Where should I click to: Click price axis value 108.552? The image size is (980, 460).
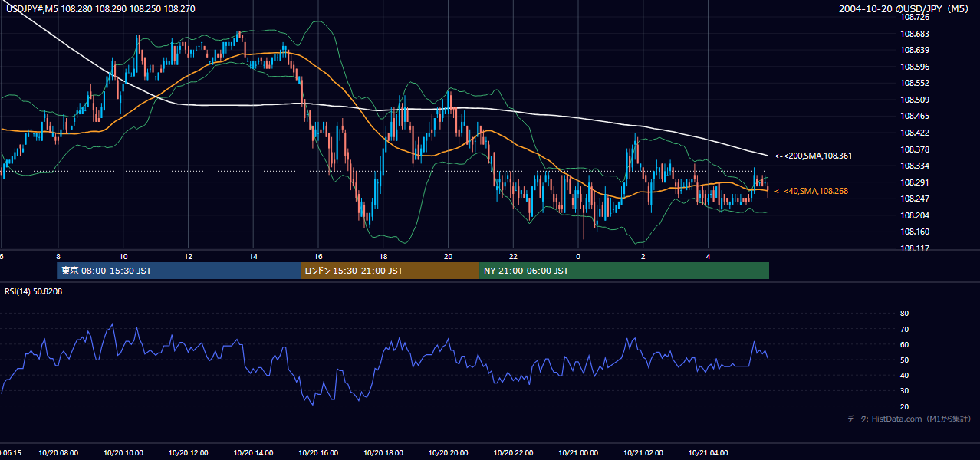pos(914,83)
